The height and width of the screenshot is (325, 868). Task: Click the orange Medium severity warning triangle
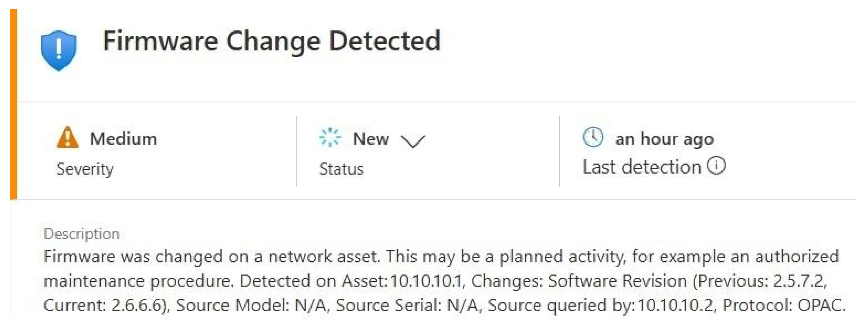pyautogui.click(x=67, y=138)
